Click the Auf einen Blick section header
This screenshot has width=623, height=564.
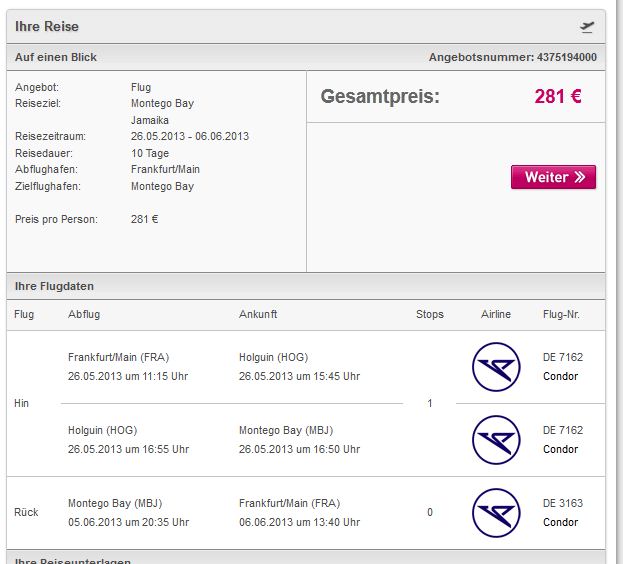tap(56, 57)
